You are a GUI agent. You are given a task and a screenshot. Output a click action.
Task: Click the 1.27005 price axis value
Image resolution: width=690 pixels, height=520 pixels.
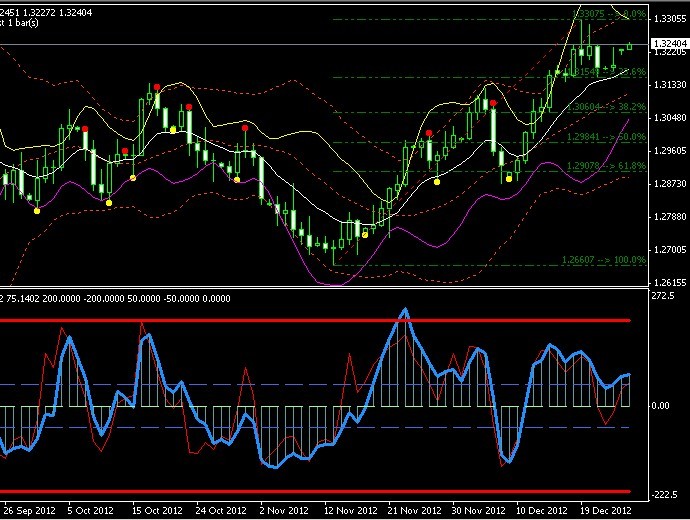point(670,249)
